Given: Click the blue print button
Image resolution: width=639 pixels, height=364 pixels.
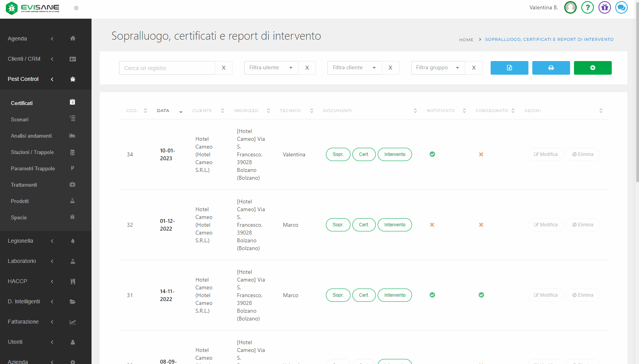Looking at the screenshot, I should [551, 68].
